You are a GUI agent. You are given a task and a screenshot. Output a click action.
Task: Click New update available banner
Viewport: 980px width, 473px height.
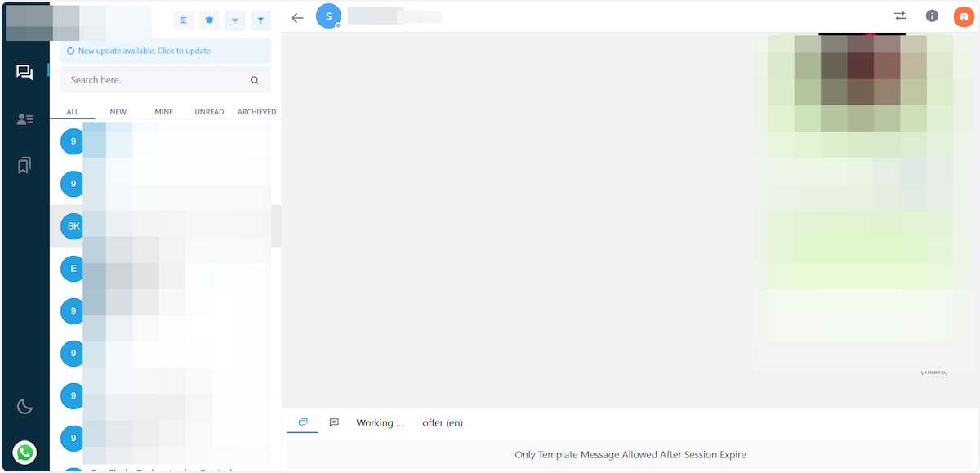pos(166,51)
